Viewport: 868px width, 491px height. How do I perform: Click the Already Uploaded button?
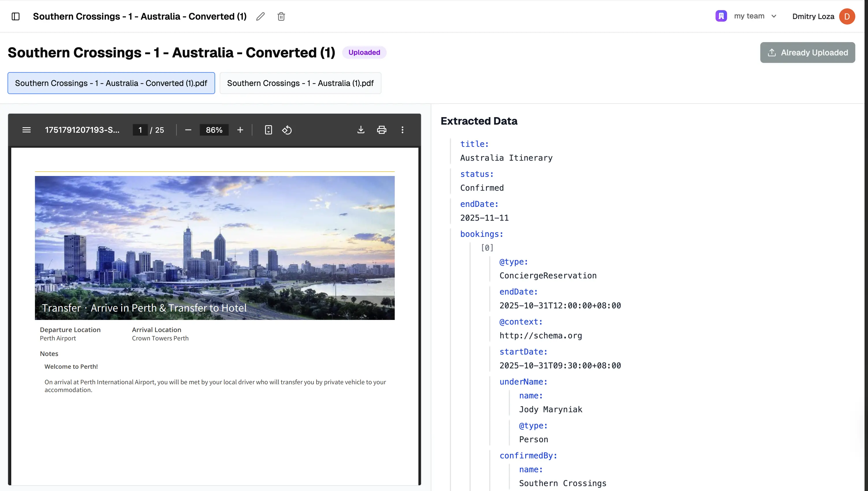pyautogui.click(x=807, y=52)
